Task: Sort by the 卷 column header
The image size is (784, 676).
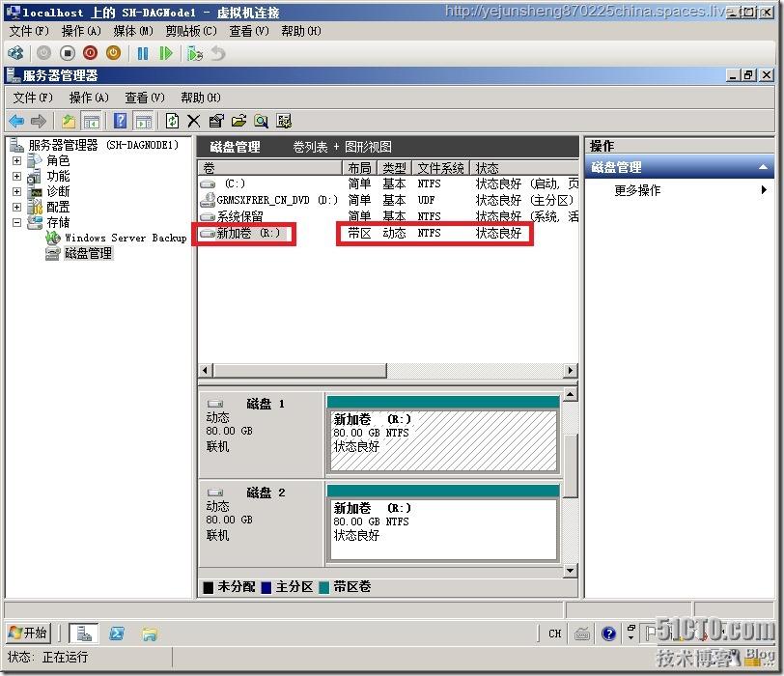Action: 270,168
